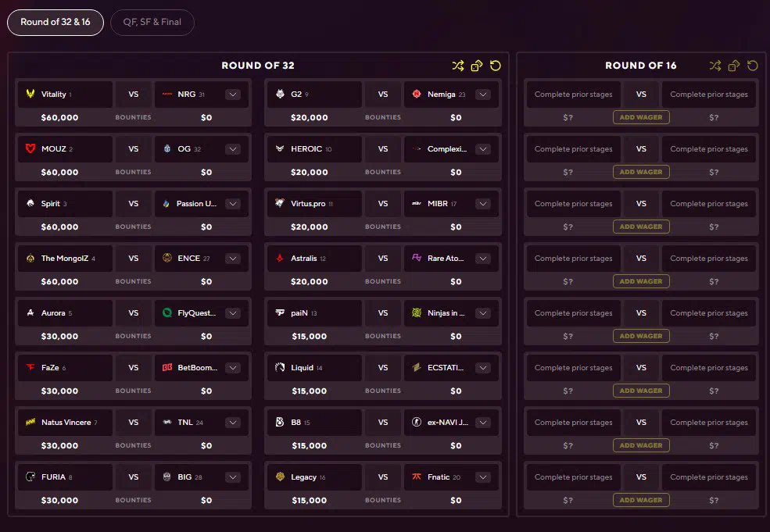Click the MOUZ heart logo
Viewport: 770px width, 532px height.
click(x=30, y=148)
